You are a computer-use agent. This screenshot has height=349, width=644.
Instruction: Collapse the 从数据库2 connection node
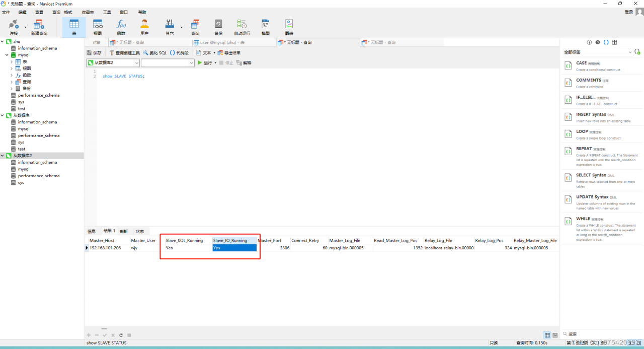3,156
